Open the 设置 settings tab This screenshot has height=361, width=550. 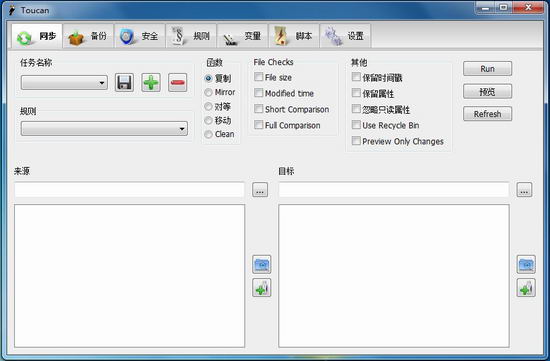pyautogui.click(x=346, y=36)
